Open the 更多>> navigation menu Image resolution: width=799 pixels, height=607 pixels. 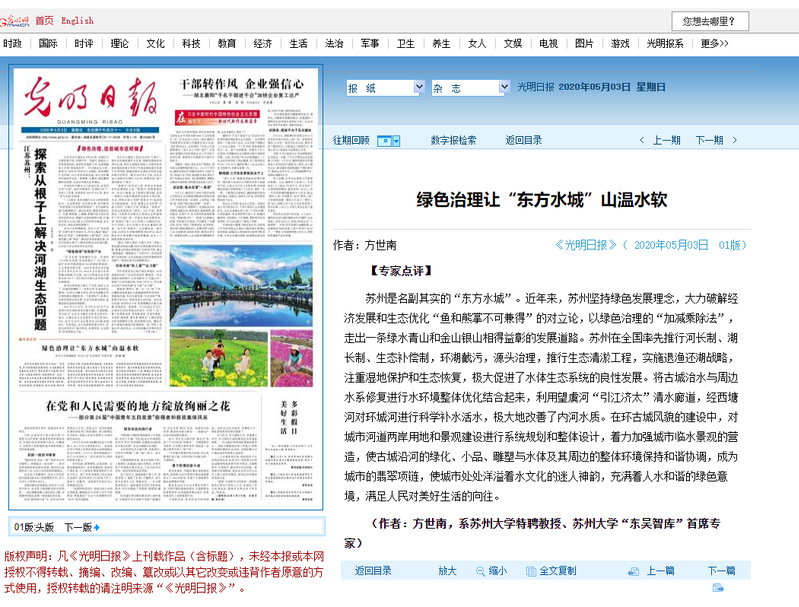[714, 44]
